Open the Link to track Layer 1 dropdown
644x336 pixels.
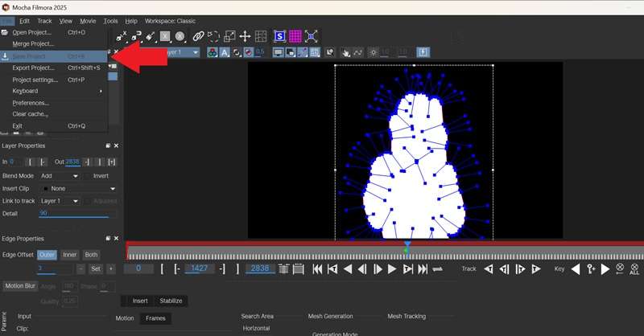[60, 201]
